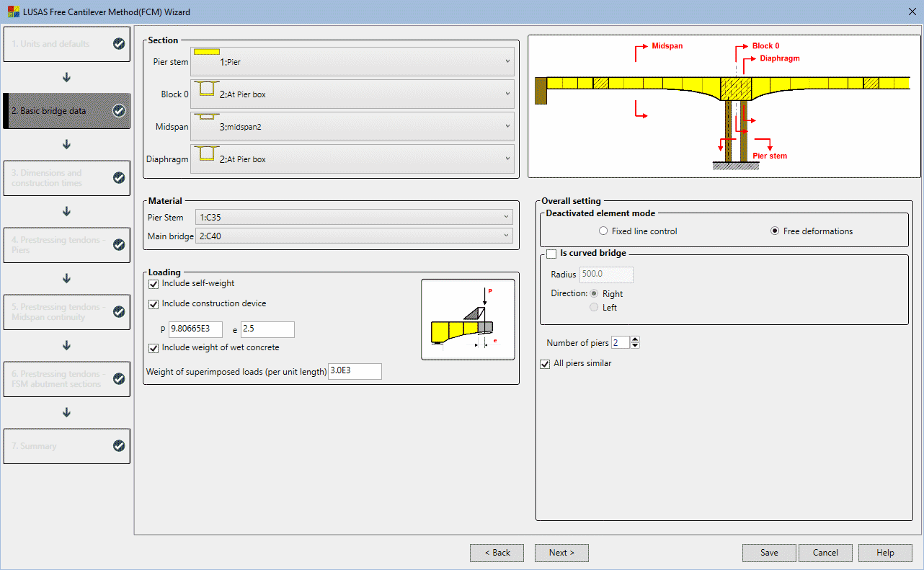
Task: Click checkmark icon on Summary step
Action: 119,446
